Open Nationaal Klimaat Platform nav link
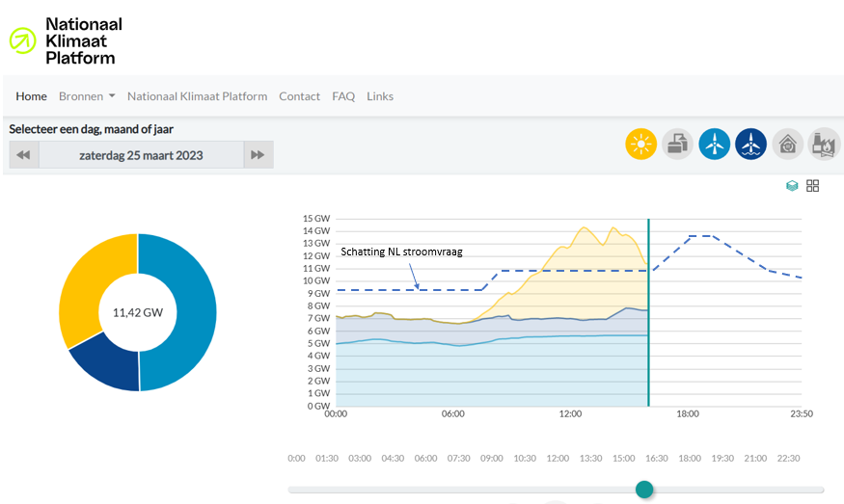This screenshot has height=504, width=844. click(197, 96)
